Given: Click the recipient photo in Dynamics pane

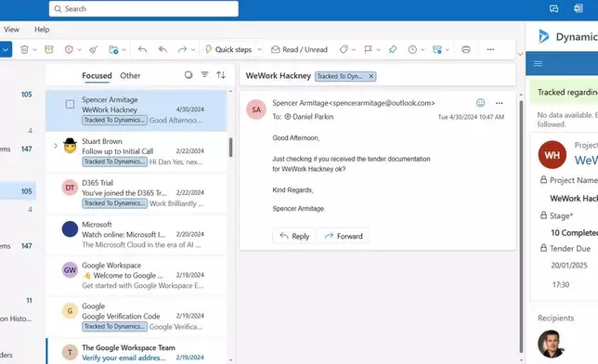Looking at the screenshot, I should click(x=551, y=344).
